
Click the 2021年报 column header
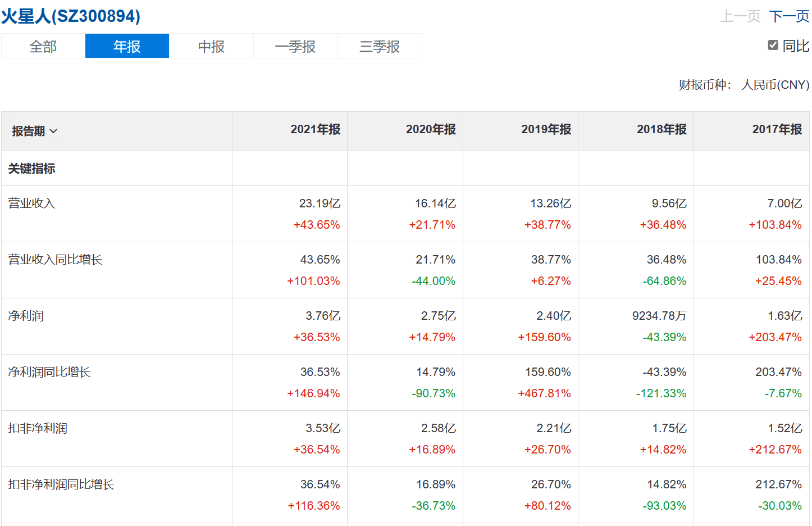click(x=315, y=129)
